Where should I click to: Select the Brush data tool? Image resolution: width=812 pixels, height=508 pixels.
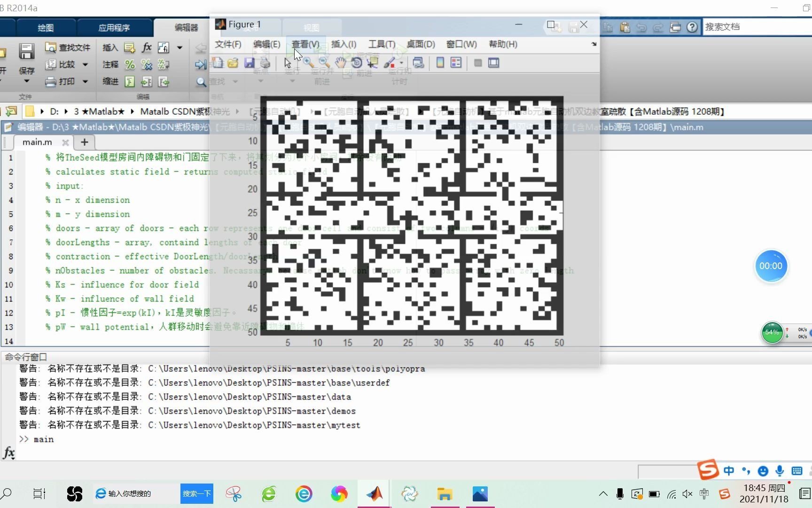(389, 63)
